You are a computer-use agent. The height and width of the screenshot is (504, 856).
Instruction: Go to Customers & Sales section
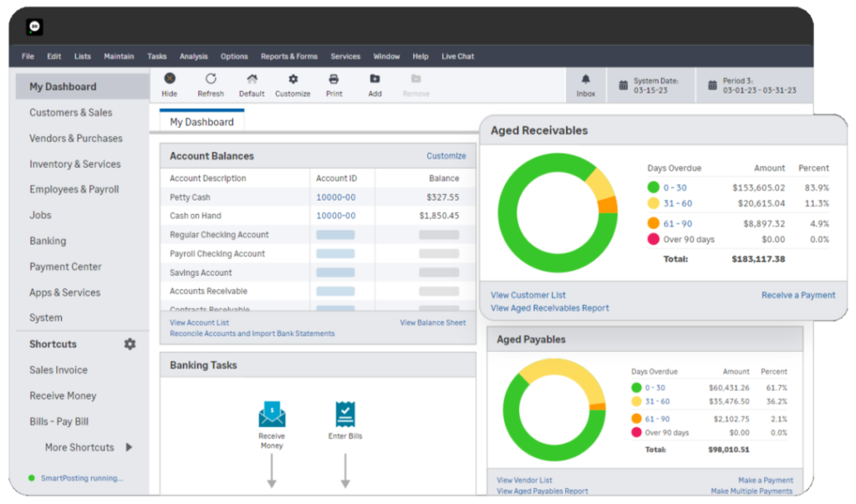click(71, 113)
